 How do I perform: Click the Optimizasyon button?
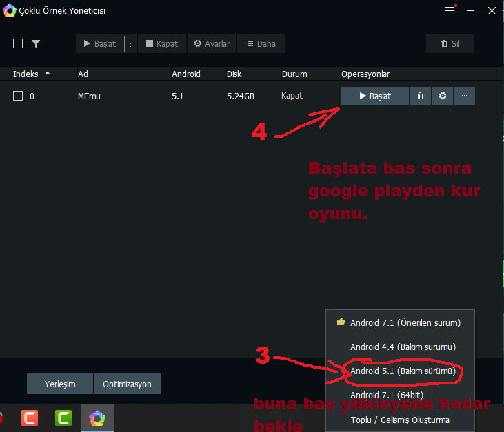tap(128, 384)
